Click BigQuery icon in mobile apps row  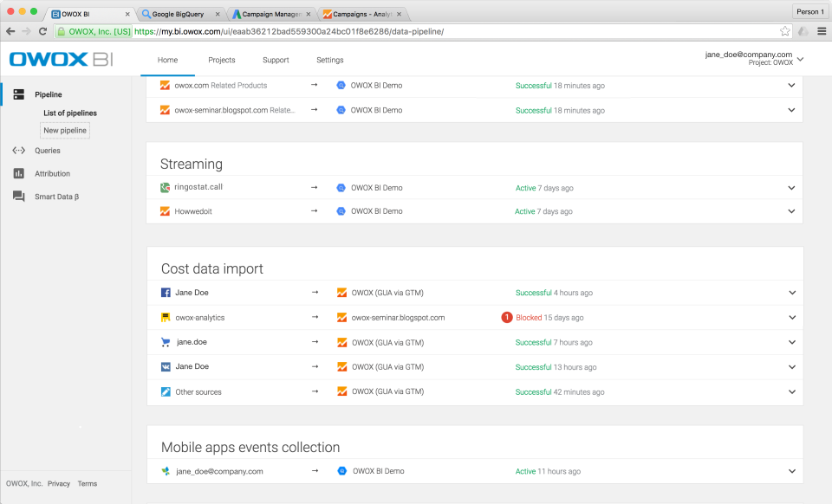[342, 470]
